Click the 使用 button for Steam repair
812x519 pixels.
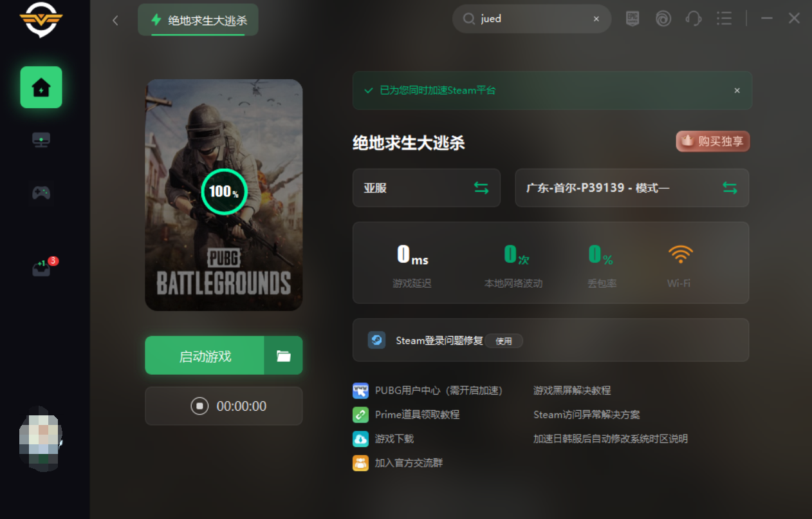pyautogui.click(x=504, y=341)
